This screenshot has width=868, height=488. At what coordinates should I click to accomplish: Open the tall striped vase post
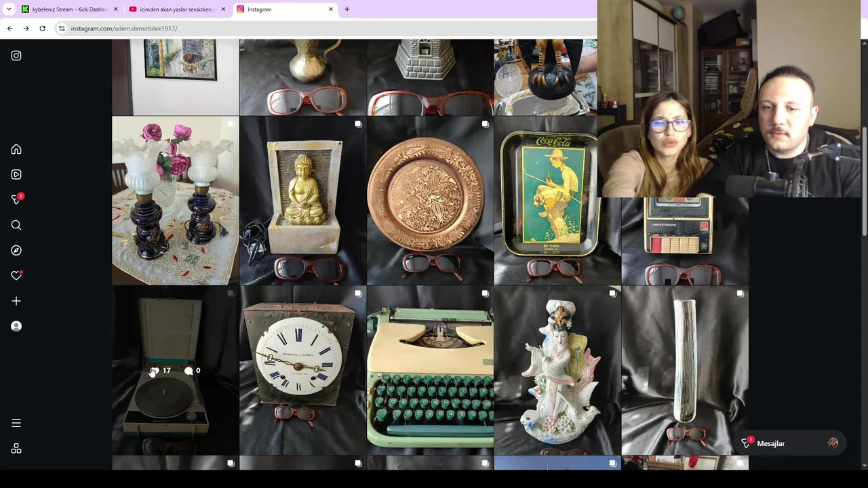point(685,370)
